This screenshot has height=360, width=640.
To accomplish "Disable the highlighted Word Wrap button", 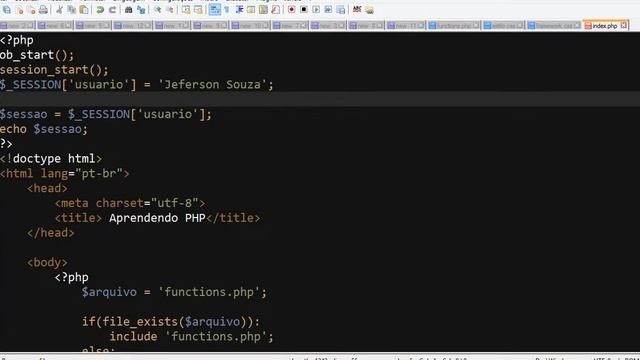I will pos(215,10).
